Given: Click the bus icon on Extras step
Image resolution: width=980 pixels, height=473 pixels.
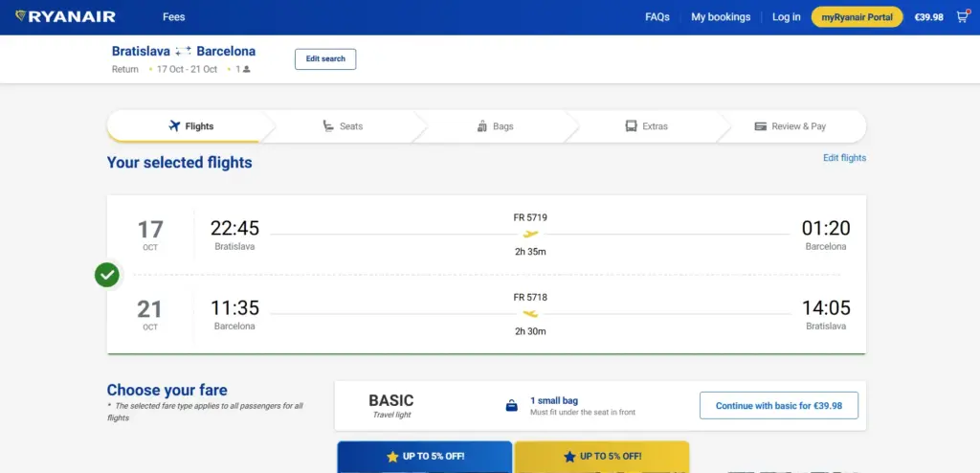Looking at the screenshot, I should coord(632,126).
